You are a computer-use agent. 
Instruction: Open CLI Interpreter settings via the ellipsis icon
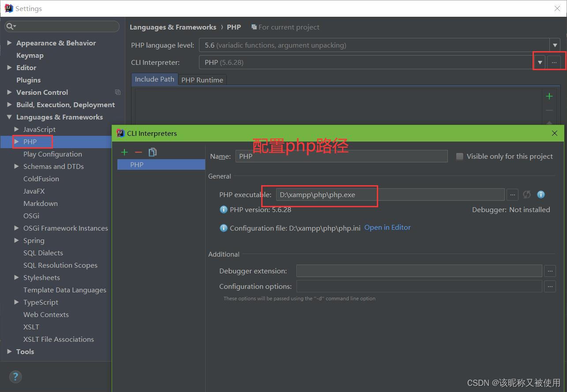(554, 62)
